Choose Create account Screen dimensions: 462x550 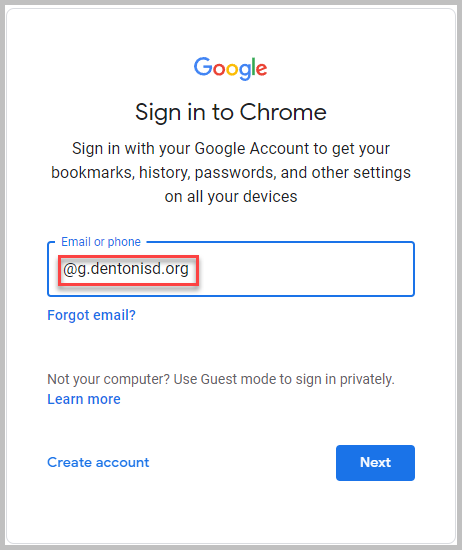coord(98,462)
